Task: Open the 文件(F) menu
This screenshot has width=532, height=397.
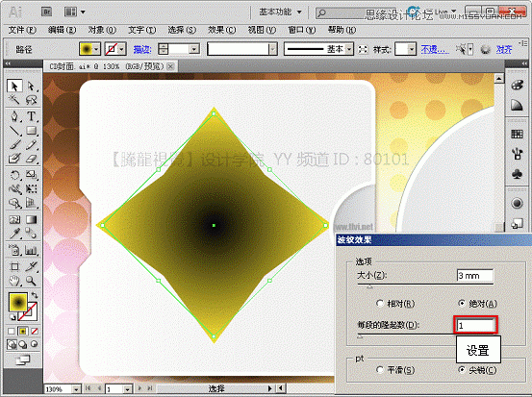Action: (22, 30)
